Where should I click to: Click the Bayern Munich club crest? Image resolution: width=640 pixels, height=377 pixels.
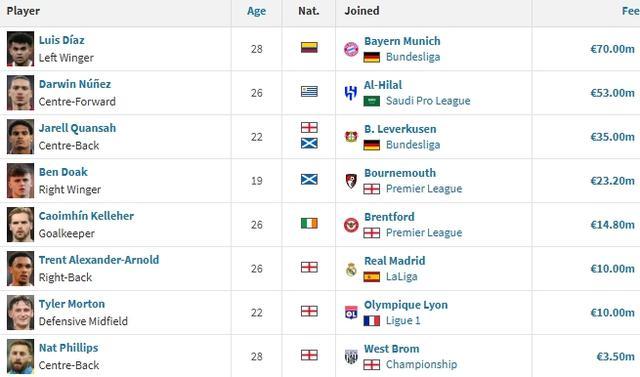pos(351,49)
